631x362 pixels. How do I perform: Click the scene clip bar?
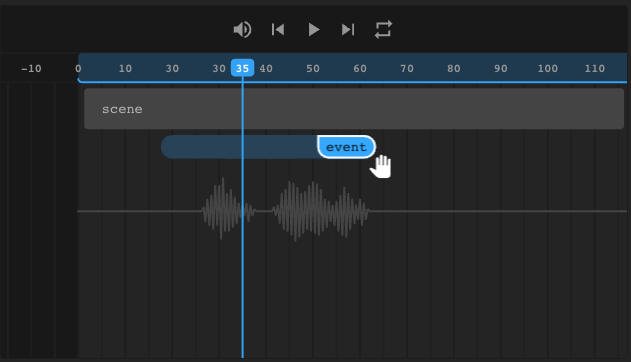click(x=354, y=109)
